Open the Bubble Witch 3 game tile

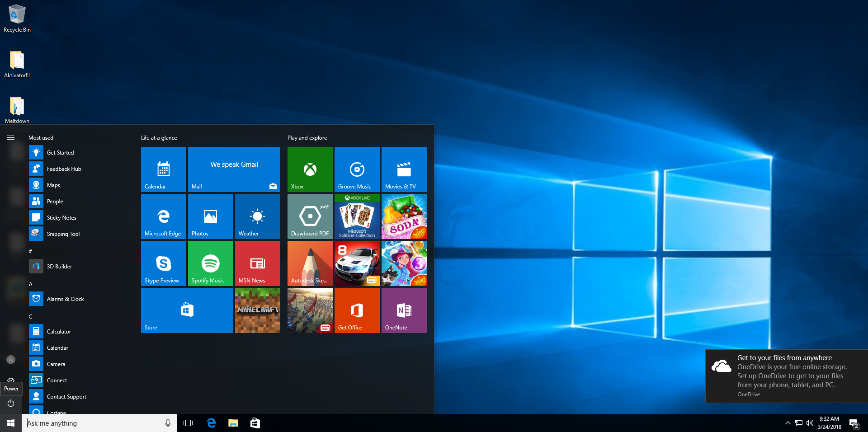[404, 263]
